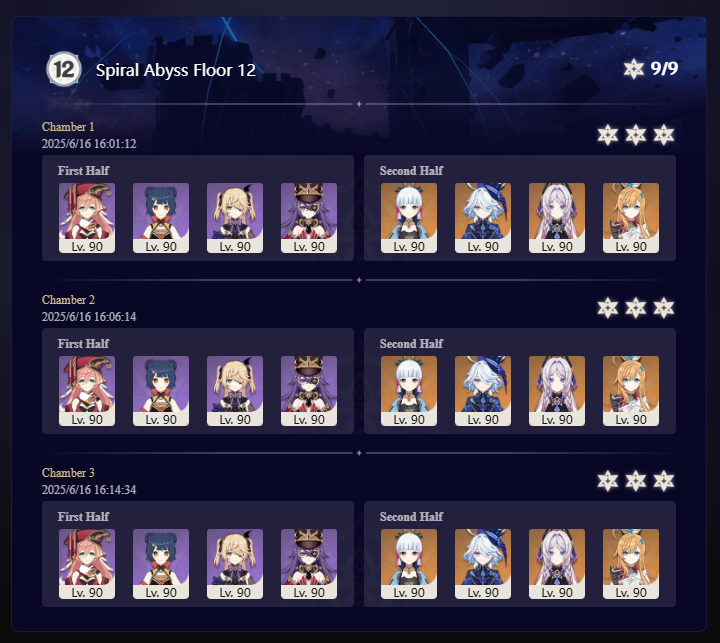Open the blue-hat white-haired character in Chamber 2 Second Half
The image size is (720, 643).
coord(483,391)
